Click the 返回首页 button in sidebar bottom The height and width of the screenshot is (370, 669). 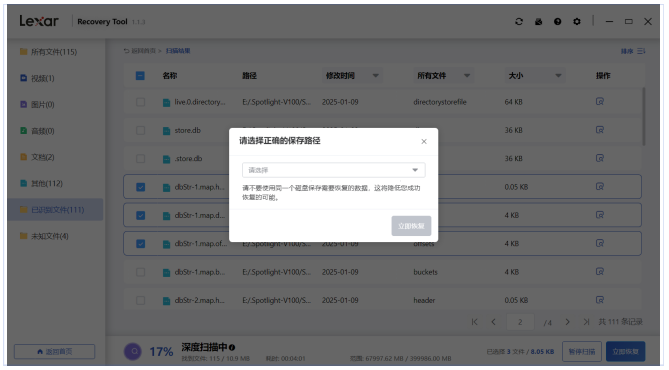(x=55, y=352)
